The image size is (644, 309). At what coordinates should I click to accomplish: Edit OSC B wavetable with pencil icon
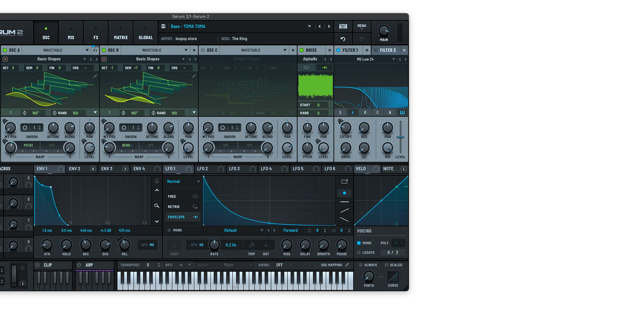point(194,76)
